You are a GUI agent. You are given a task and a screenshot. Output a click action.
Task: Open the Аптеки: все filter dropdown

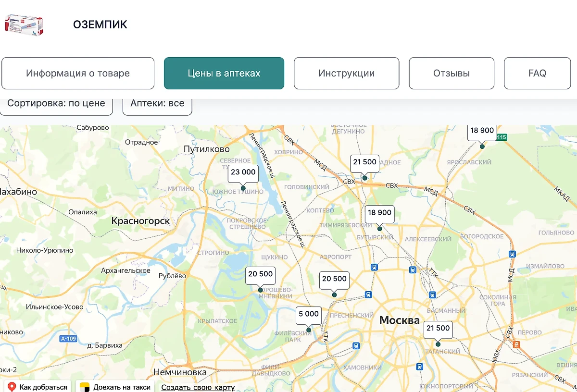click(x=157, y=103)
